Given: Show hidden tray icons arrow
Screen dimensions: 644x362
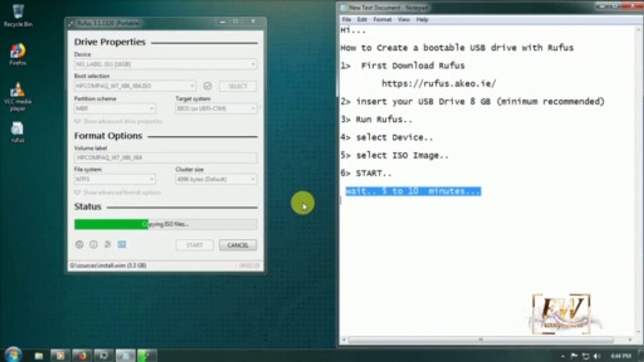Looking at the screenshot, I should pos(563,356).
